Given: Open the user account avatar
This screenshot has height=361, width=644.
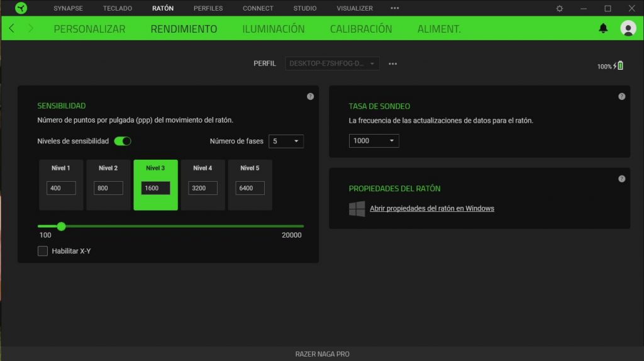Looking at the screenshot, I should 628,28.
